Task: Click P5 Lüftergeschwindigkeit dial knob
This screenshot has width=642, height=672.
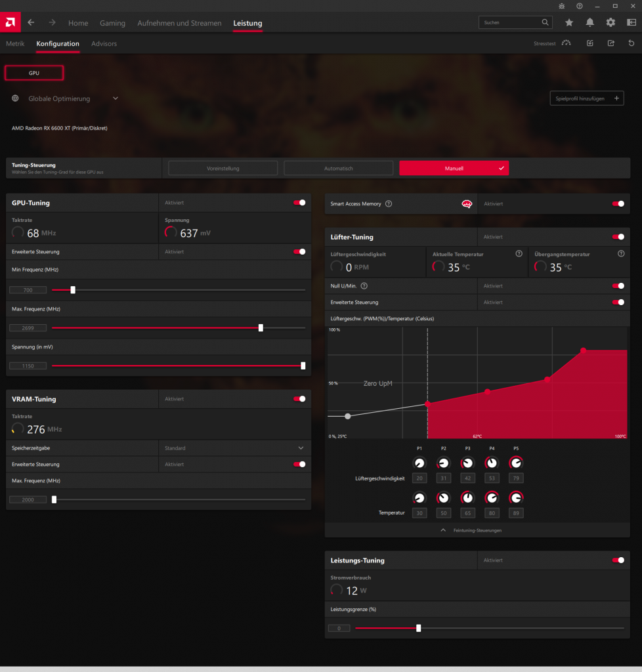Action: [516, 463]
